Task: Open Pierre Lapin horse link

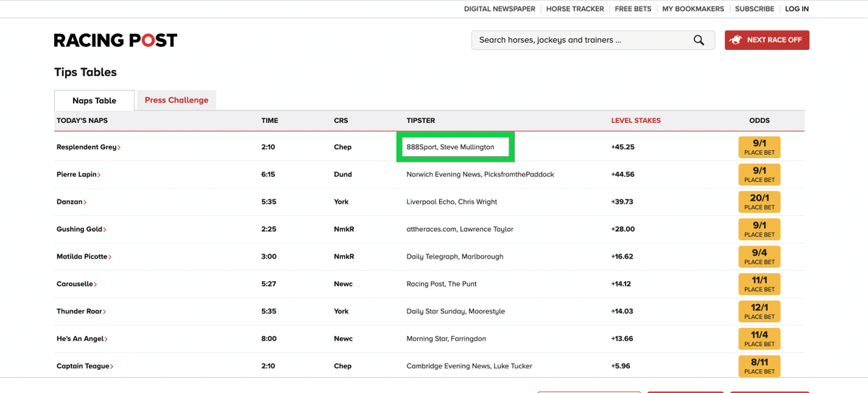Action: (78, 175)
